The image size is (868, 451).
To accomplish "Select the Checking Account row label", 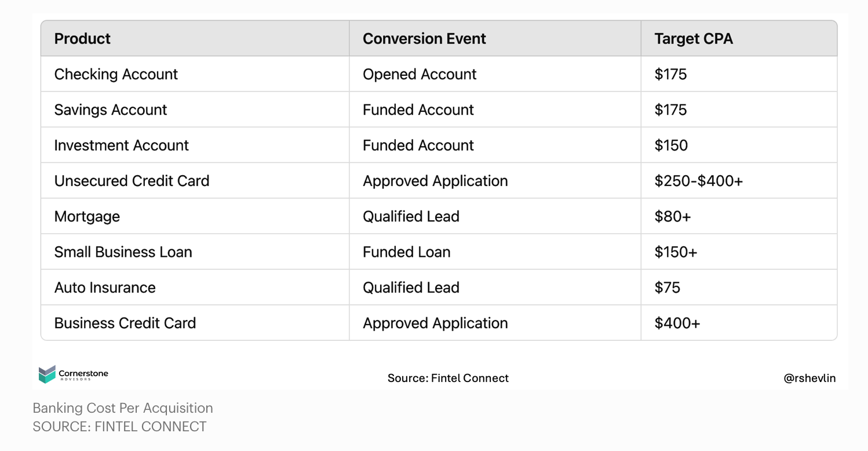I will pyautogui.click(x=116, y=74).
